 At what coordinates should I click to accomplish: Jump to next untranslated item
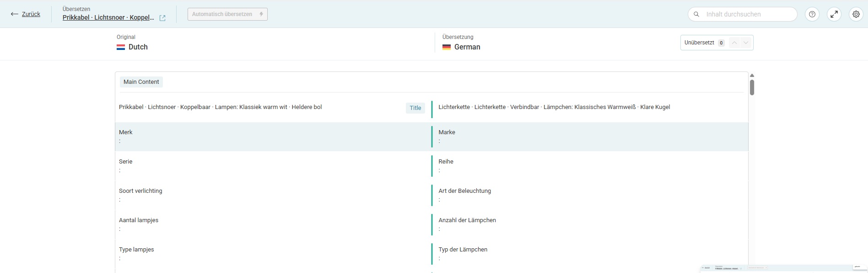pyautogui.click(x=746, y=43)
